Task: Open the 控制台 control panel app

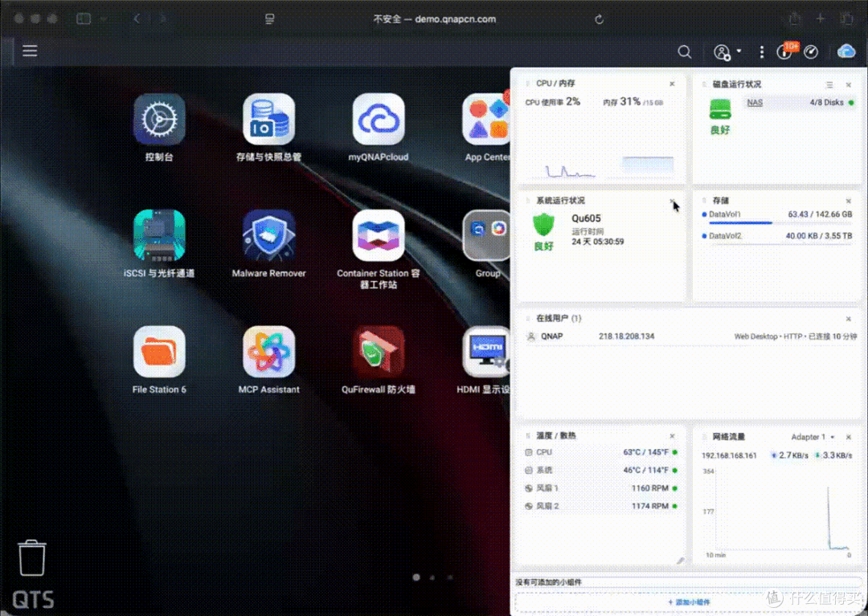Action: (x=159, y=120)
